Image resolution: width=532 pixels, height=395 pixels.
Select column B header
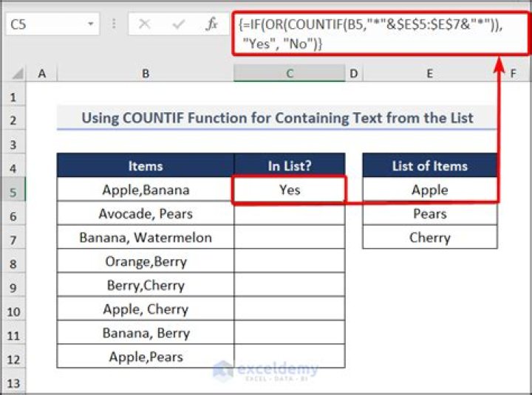coord(146,73)
